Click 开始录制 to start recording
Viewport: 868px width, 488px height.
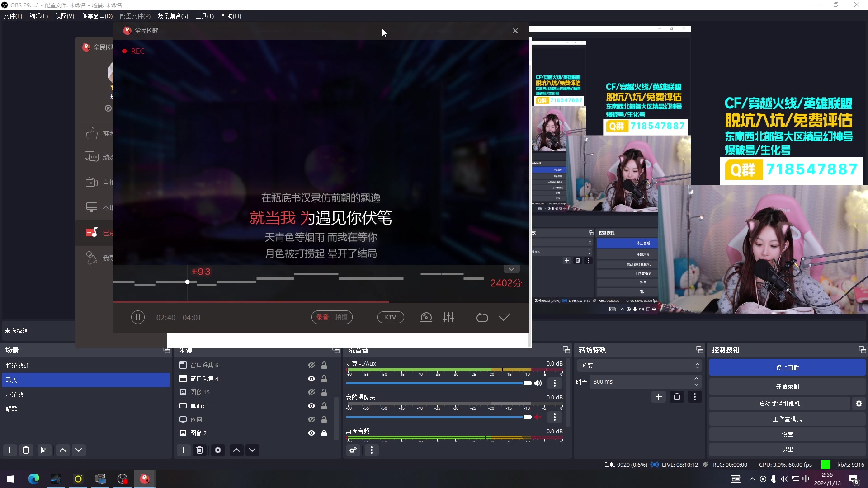coord(787,386)
